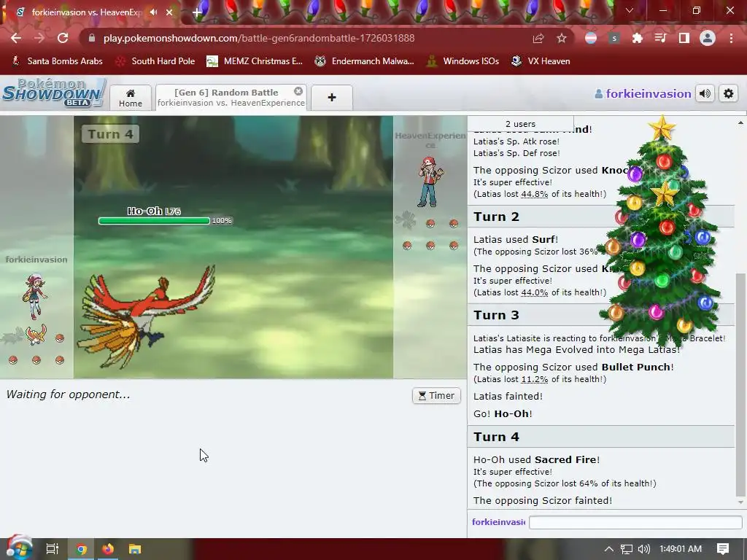Click the Pokemon Showdown logo
The width and height of the screenshot is (747, 560).
click(x=53, y=93)
